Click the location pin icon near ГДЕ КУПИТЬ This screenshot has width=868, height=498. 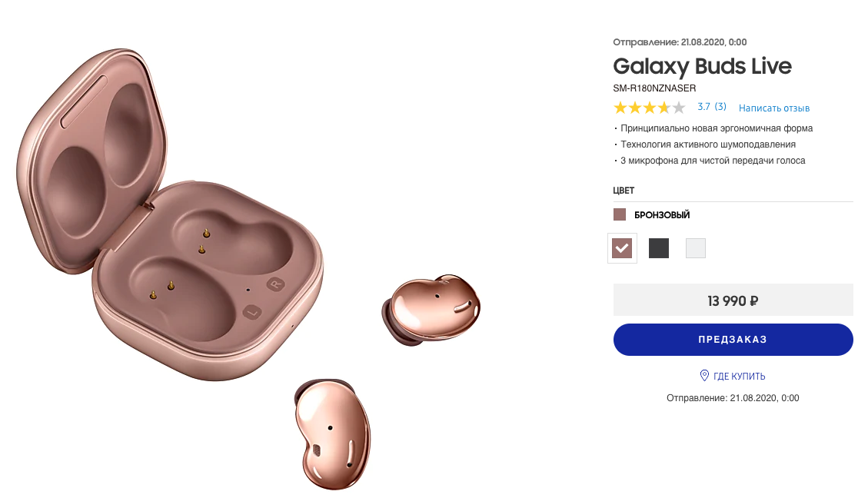[x=704, y=376]
